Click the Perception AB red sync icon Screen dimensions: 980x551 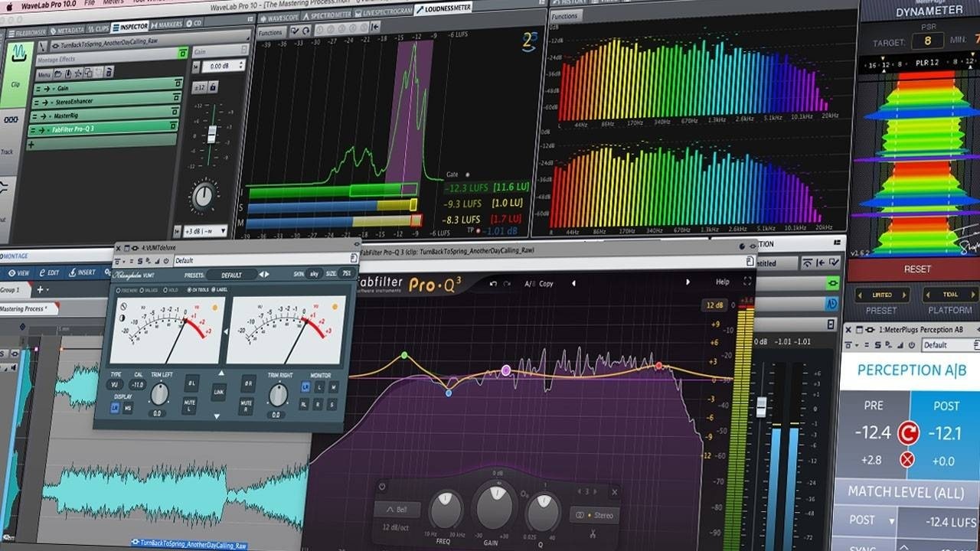coord(907,434)
